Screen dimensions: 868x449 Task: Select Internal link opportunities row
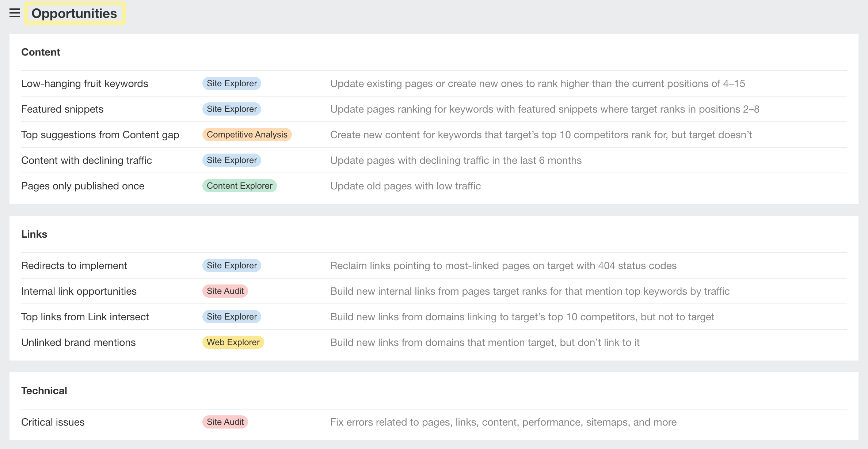tap(79, 291)
